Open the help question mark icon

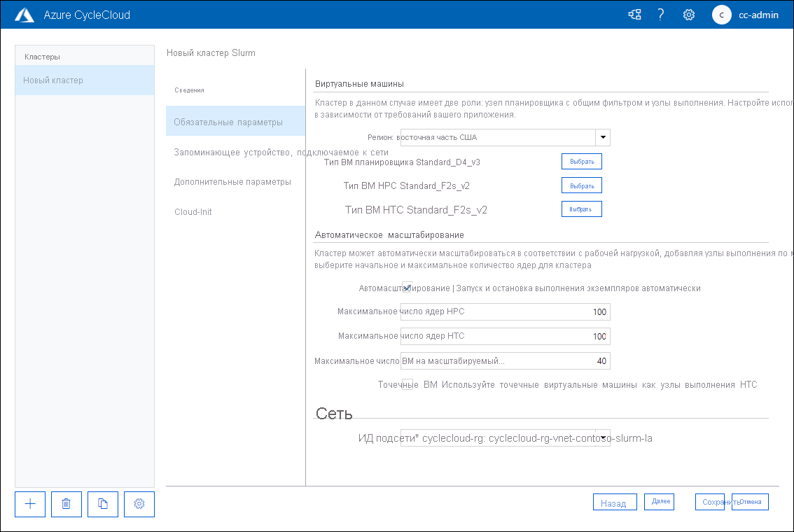coord(661,15)
